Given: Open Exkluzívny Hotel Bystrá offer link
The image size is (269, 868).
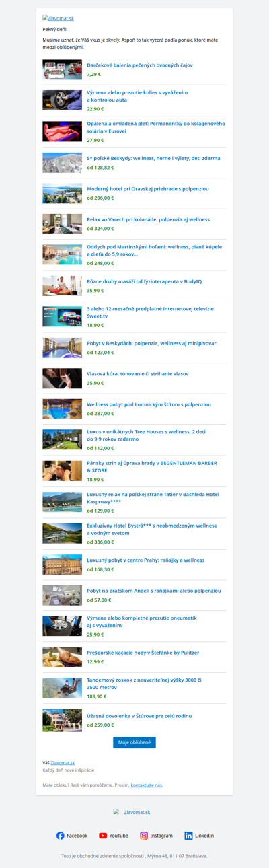Looking at the screenshot, I should (152, 529).
